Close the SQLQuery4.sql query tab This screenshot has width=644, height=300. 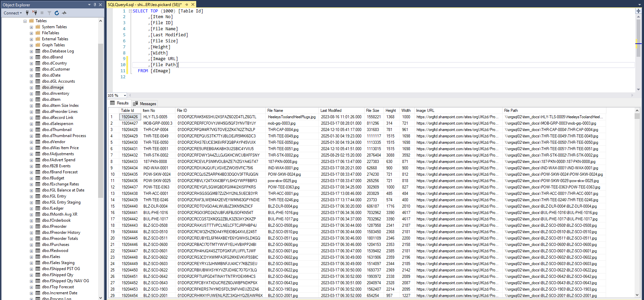tap(193, 4)
